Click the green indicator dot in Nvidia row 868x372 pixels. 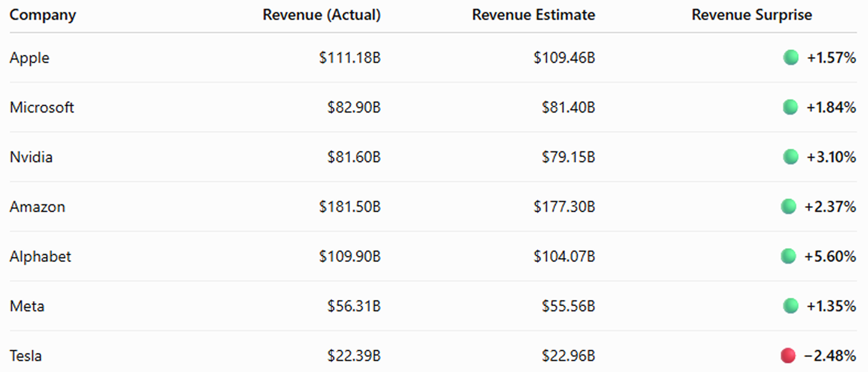pyautogui.click(x=790, y=157)
